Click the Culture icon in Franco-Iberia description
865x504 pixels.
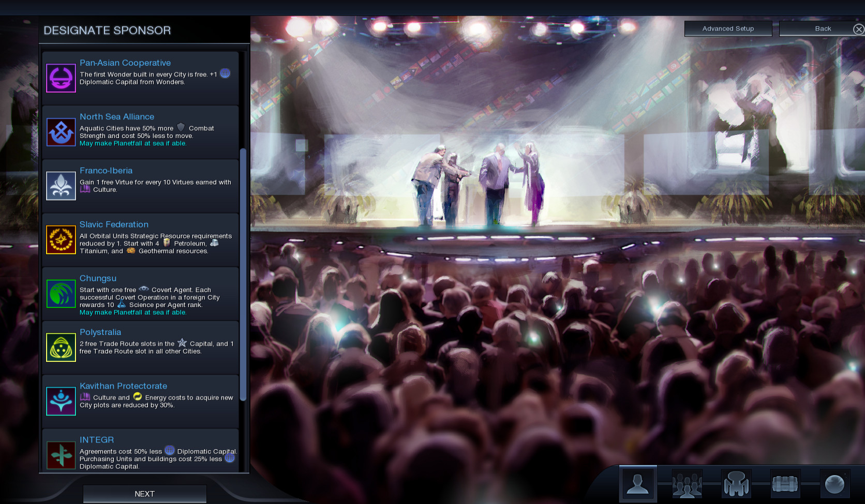(85, 189)
